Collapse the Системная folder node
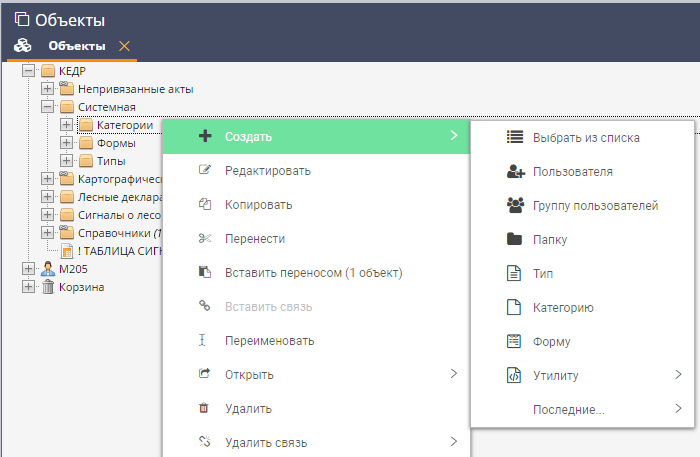Viewport: 700px width, 457px height. tap(47, 107)
